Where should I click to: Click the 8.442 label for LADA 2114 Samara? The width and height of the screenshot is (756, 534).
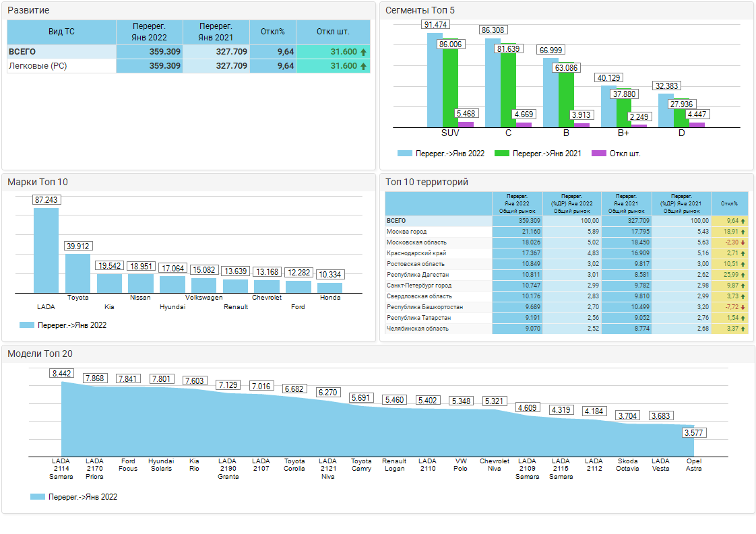(x=62, y=374)
